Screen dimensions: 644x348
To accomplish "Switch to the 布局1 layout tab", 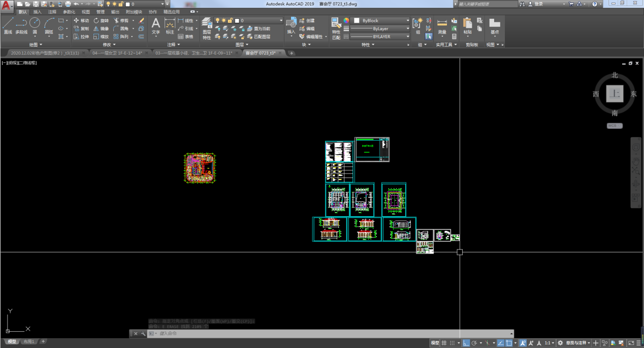I will [29, 342].
